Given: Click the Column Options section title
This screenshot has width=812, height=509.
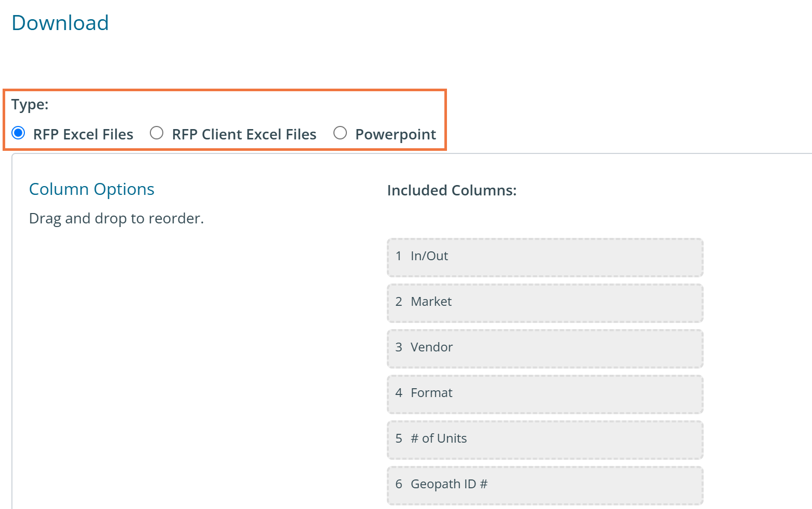Looking at the screenshot, I should [x=92, y=189].
